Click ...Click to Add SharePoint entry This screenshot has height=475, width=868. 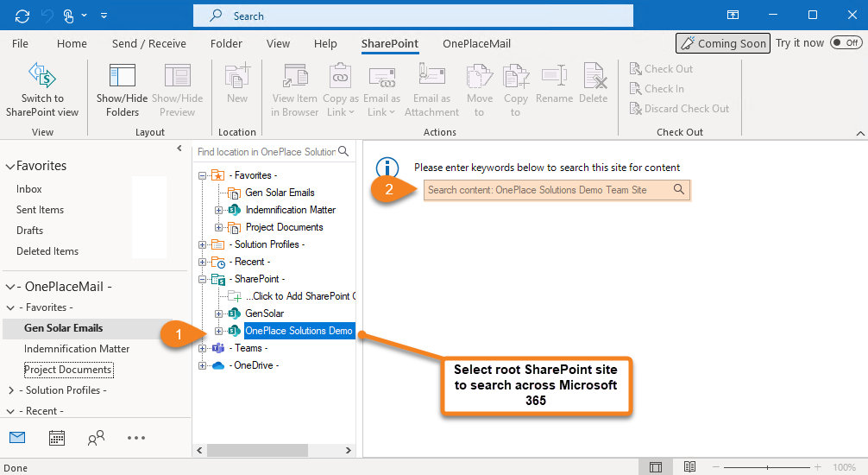tap(300, 296)
